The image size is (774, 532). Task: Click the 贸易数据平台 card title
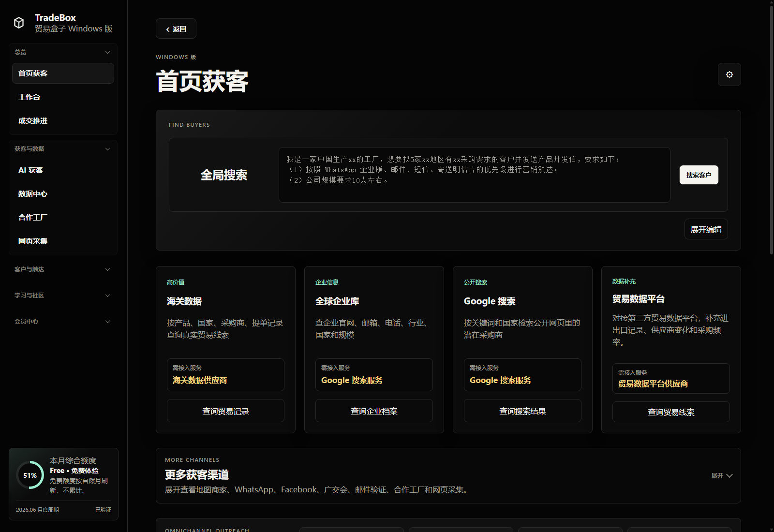[x=639, y=299]
